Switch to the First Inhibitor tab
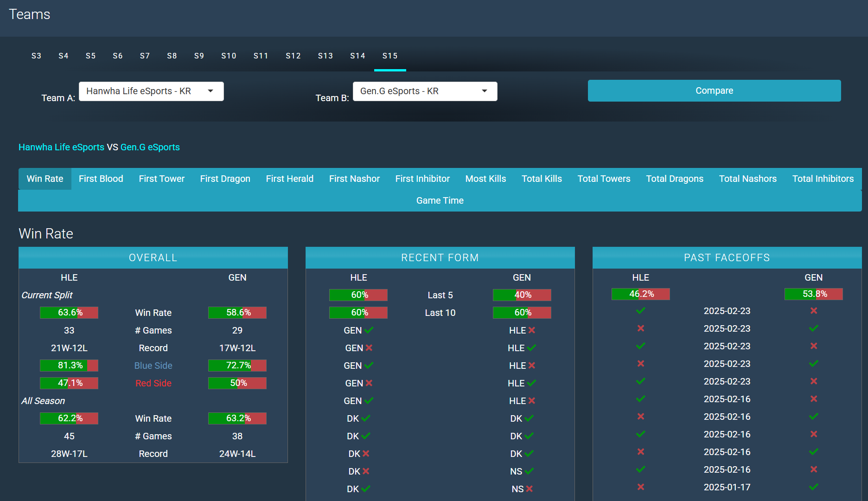The height and width of the screenshot is (501, 868). (422, 179)
